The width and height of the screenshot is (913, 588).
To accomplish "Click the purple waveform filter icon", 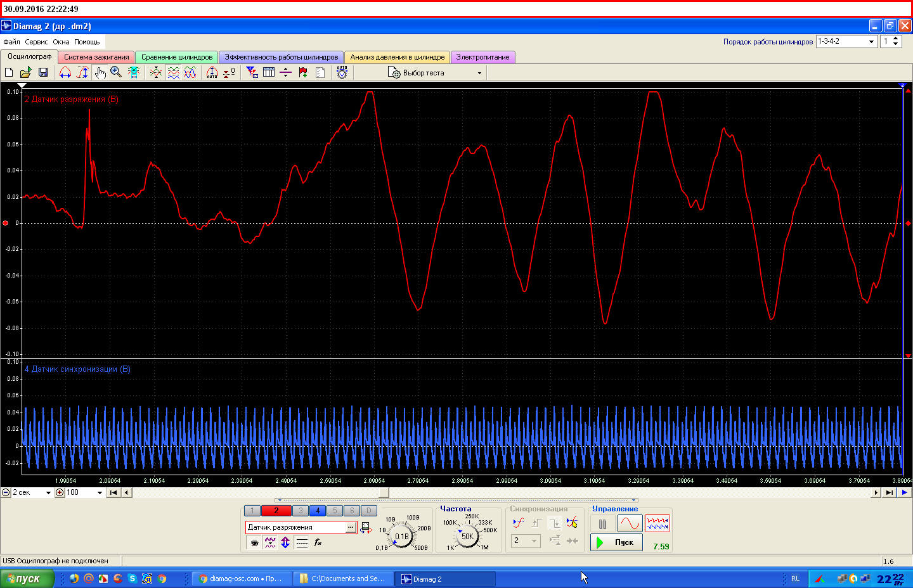I will tap(270, 542).
